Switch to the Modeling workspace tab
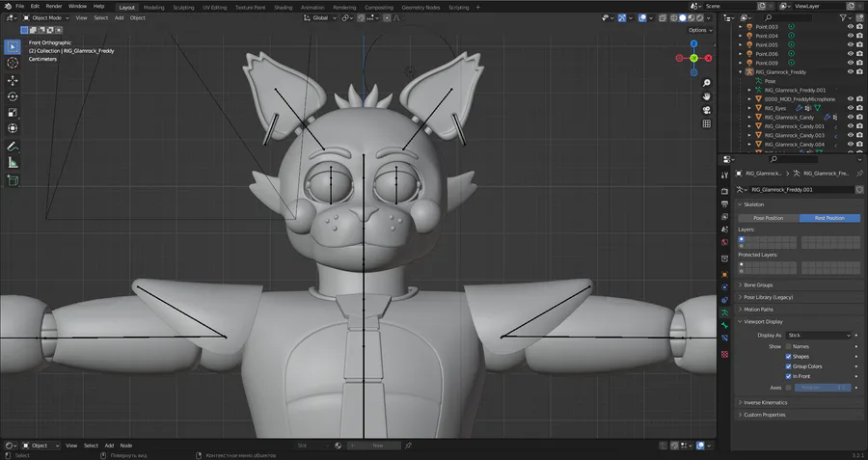 click(154, 7)
